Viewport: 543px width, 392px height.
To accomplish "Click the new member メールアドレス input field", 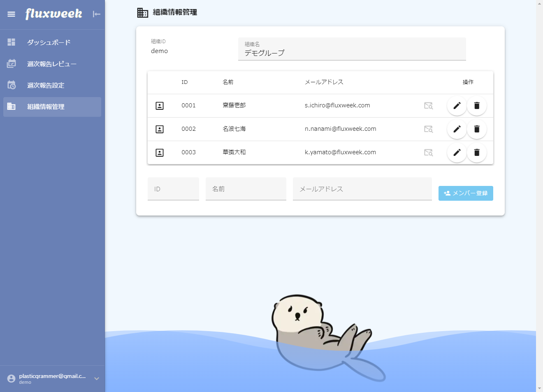I will (x=362, y=189).
